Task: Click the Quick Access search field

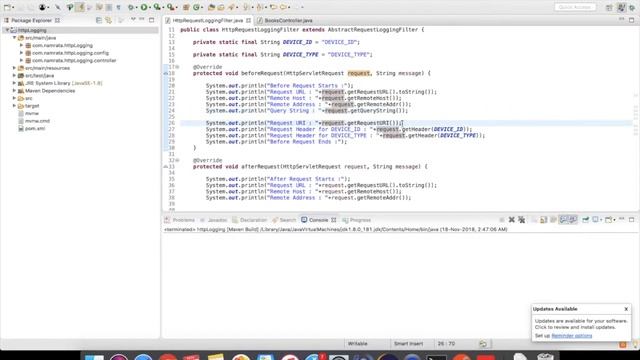Action: pos(575,7)
